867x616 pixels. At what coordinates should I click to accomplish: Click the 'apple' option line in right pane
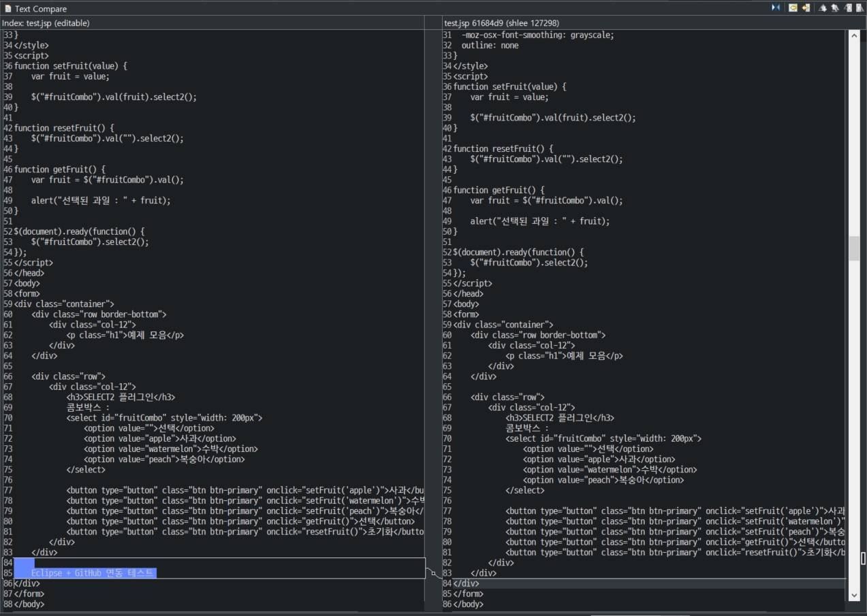point(599,459)
